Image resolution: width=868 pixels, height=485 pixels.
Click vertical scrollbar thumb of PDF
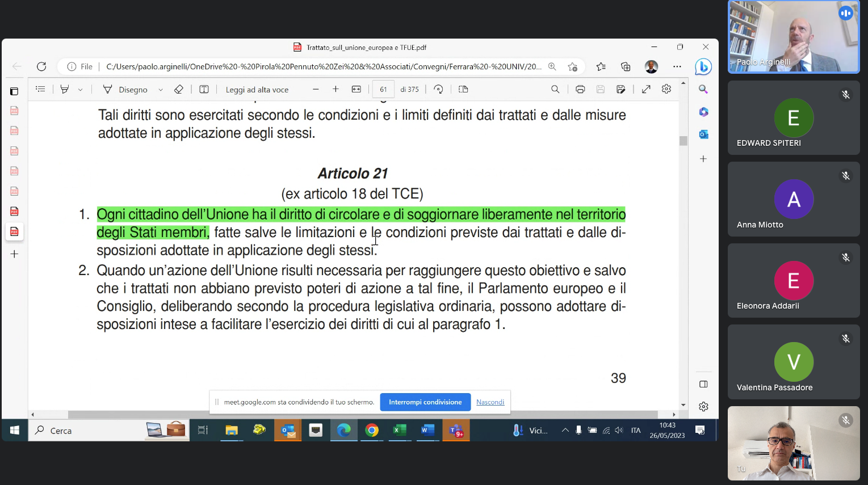(683, 141)
